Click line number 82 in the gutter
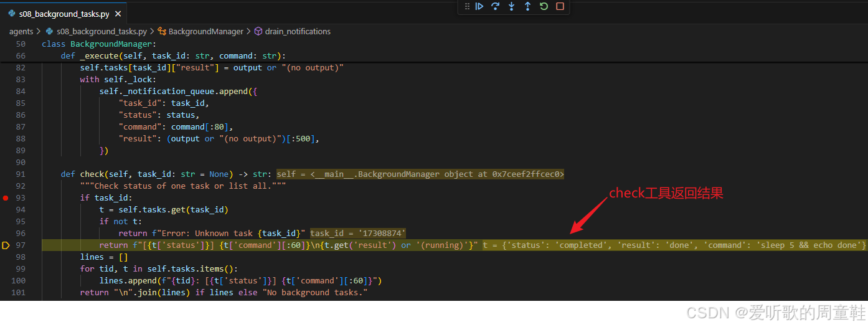 pyautogui.click(x=21, y=68)
